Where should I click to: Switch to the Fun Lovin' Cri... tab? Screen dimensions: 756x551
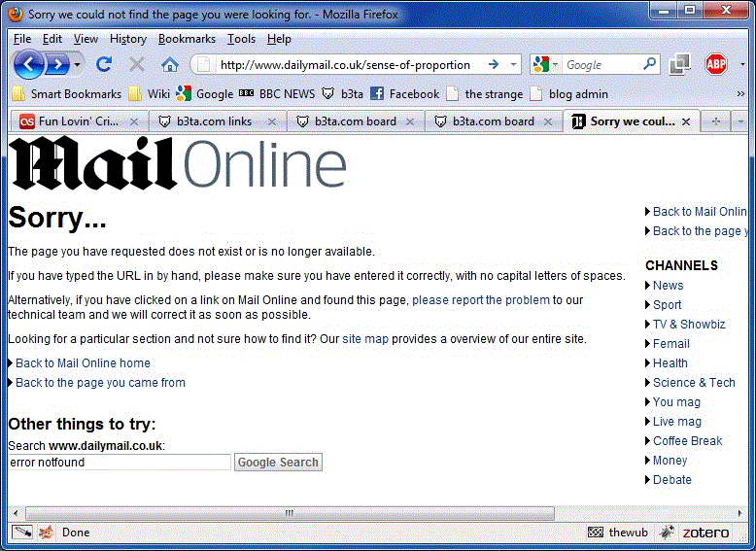click(x=79, y=121)
